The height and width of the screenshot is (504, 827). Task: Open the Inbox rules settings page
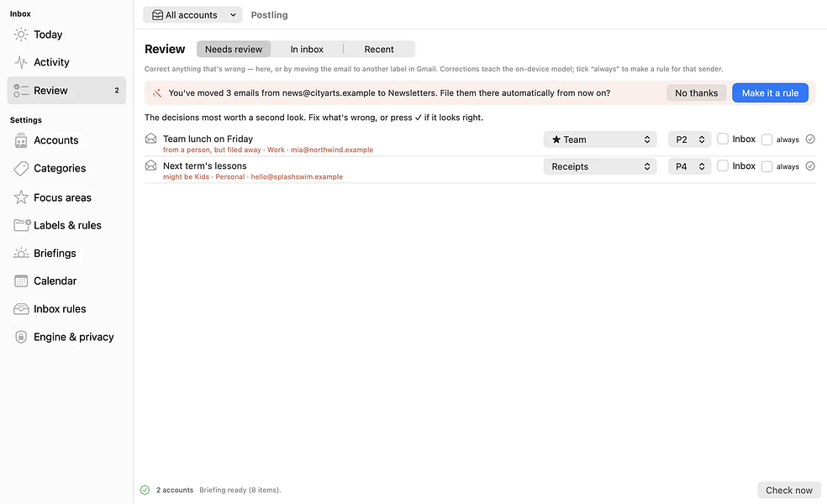tap(66, 309)
